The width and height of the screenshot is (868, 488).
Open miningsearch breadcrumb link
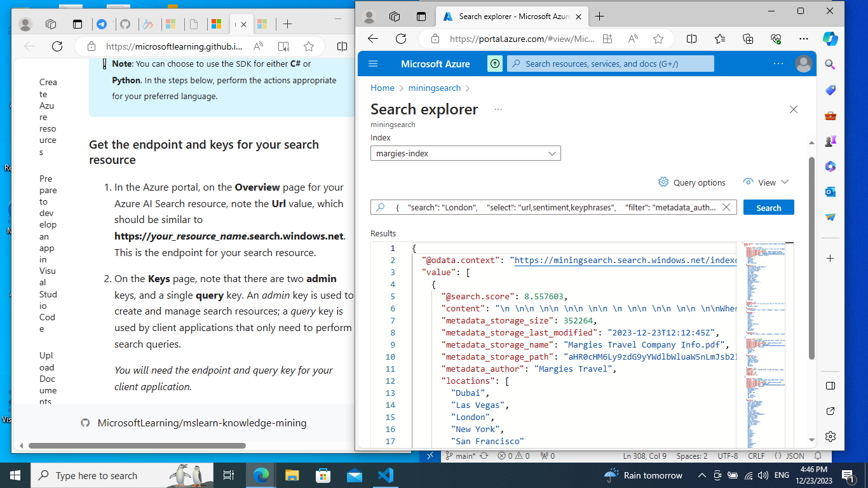435,88
